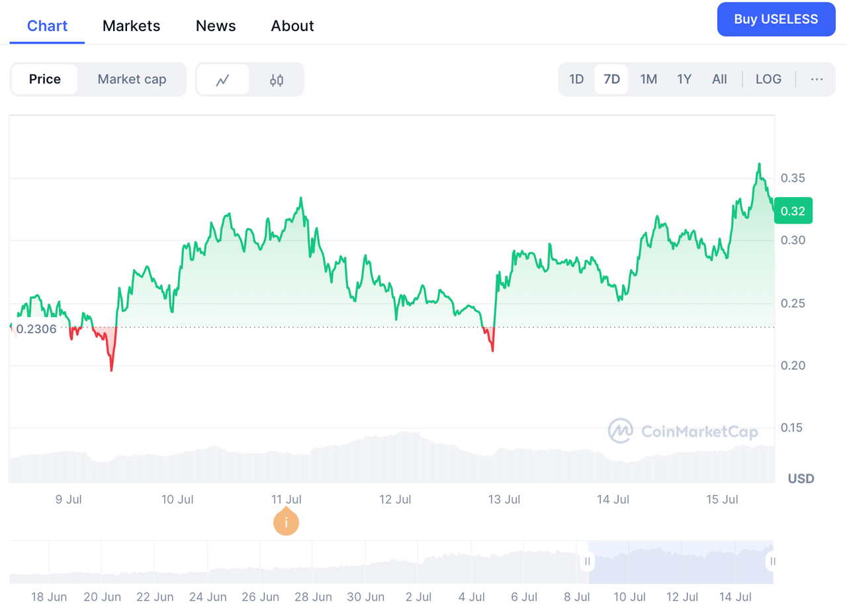
Task: Select the 1D timeframe
Action: (576, 79)
